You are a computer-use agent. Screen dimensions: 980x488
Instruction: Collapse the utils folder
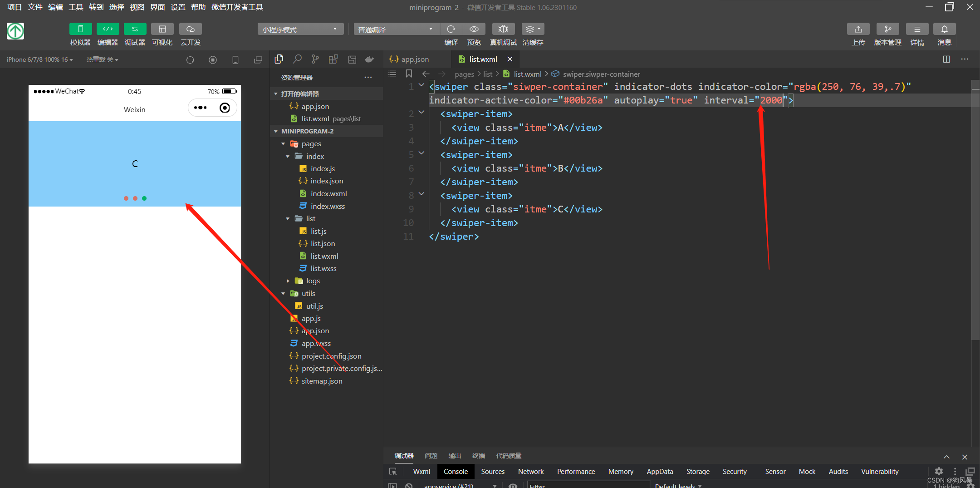[x=283, y=294]
